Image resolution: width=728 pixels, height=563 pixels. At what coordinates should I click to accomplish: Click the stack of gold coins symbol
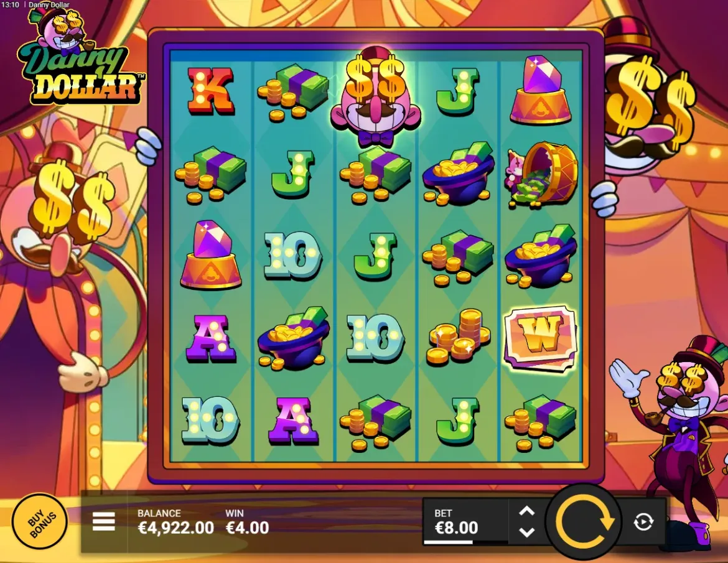(459, 335)
